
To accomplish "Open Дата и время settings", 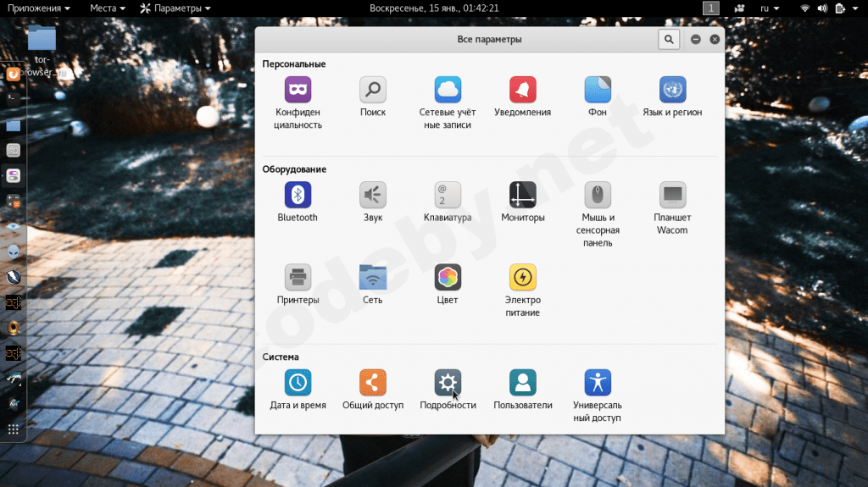I will point(298,384).
